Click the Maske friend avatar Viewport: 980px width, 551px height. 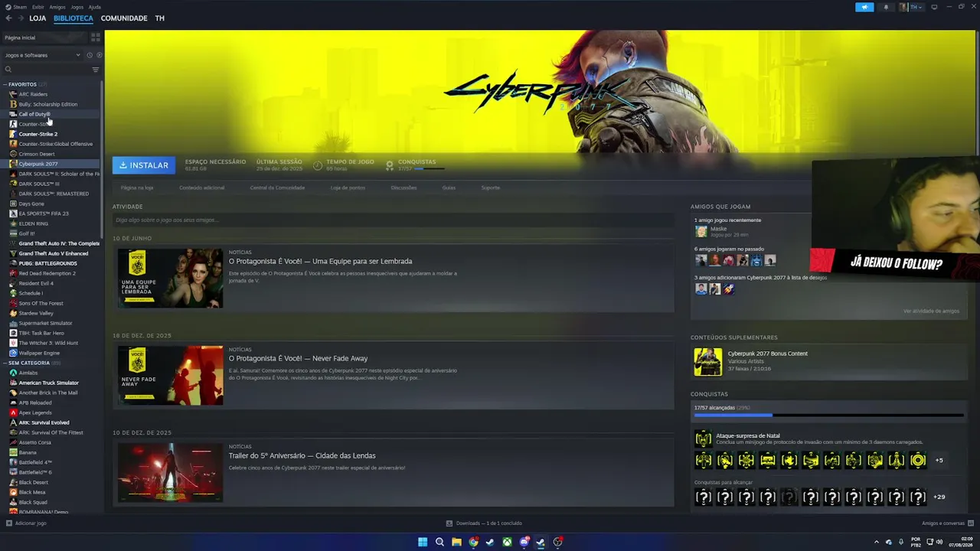click(701, 231)
